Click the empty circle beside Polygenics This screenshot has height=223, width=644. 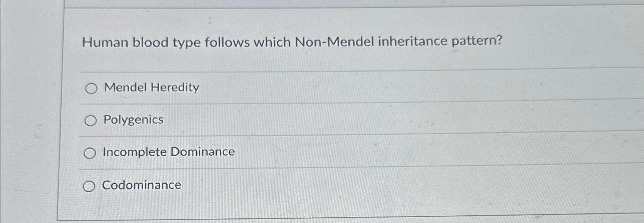point(91,121)
